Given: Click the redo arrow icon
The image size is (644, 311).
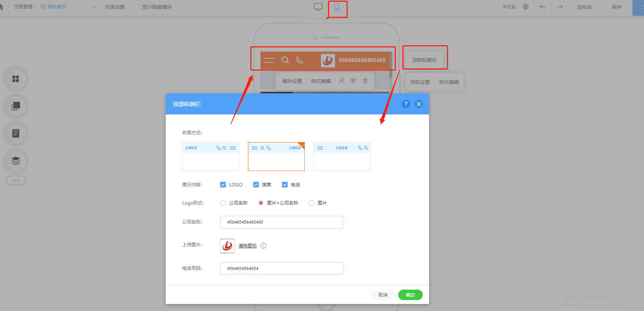Looking at the screenshot, I should pyautogui.click(x=560, y=7).
